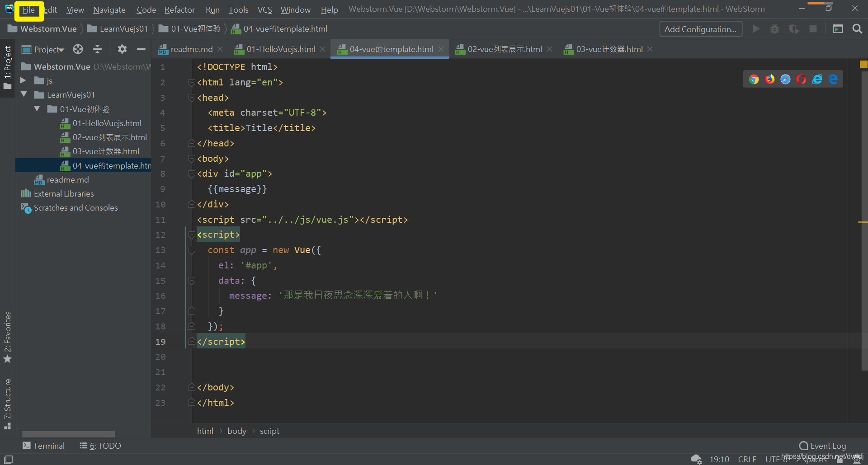Image resolution: width=868 pixels, height=465 pixels.
Task: Click the Stop square icon in toolbar
Action: [x=813, y=29]
